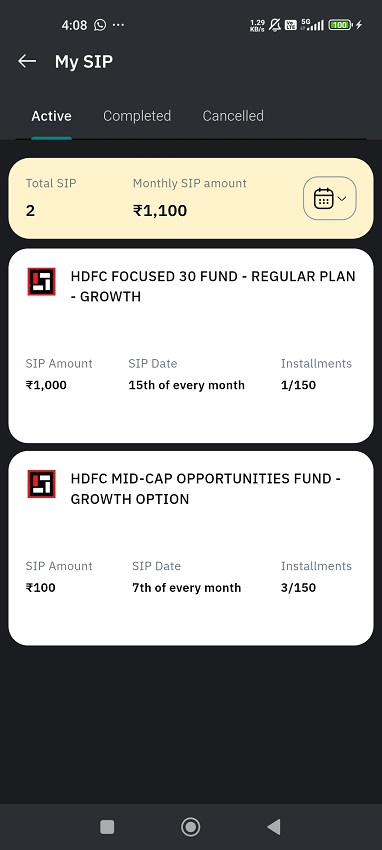Tap WhatsApp notification icon in status bar
The image size is (382, 850).
click(100, 25)
